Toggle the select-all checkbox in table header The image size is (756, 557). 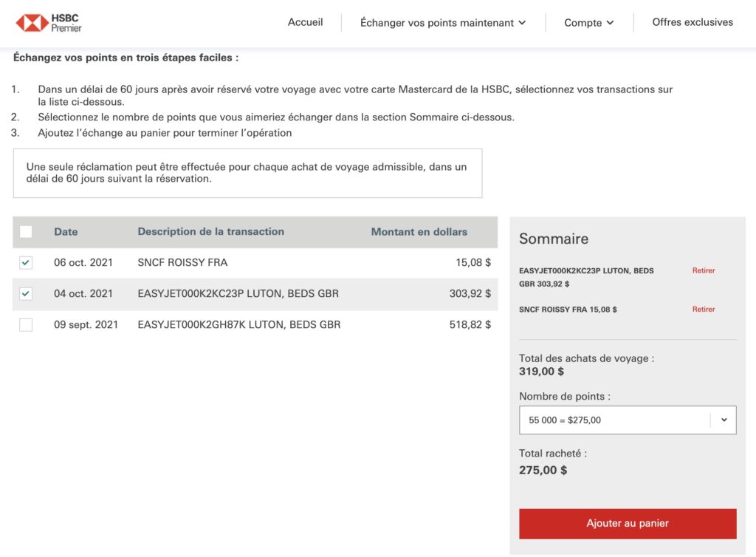pyautogui.click(x=26, y=232)
